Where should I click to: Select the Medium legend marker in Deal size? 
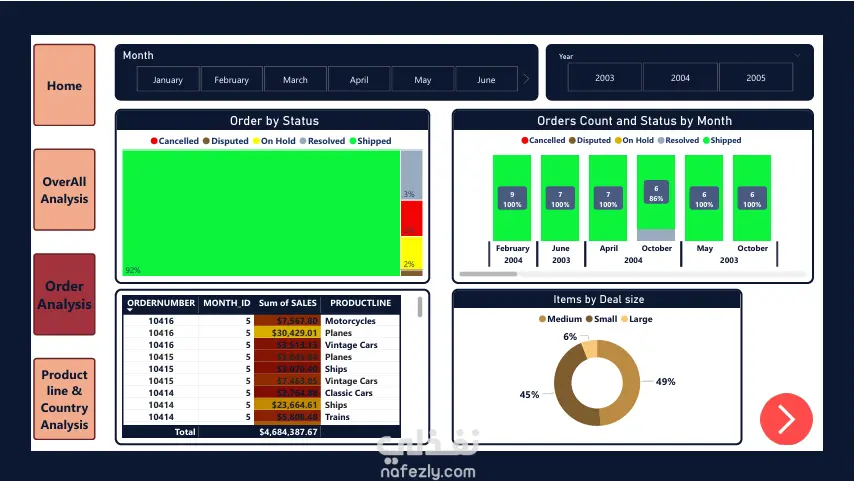(x=542, y=319)
